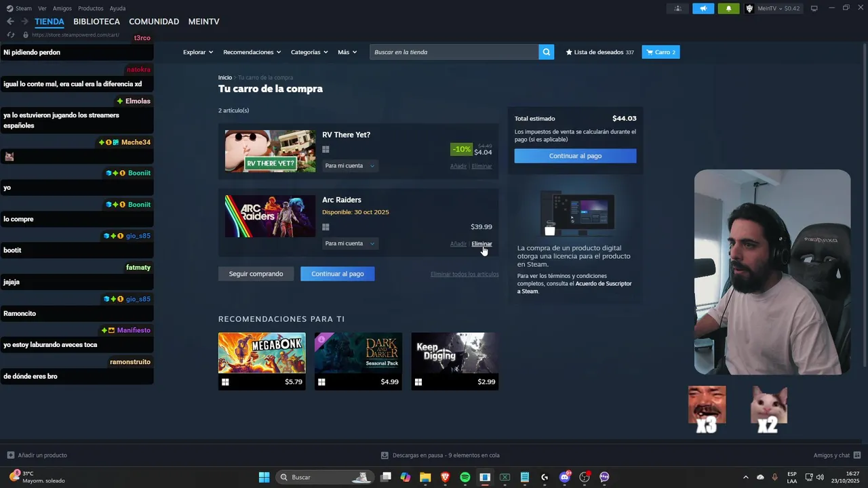Switch to Big Picture mode monitor icon
This screenshot has width=868, height=488.
pos(814,8)
